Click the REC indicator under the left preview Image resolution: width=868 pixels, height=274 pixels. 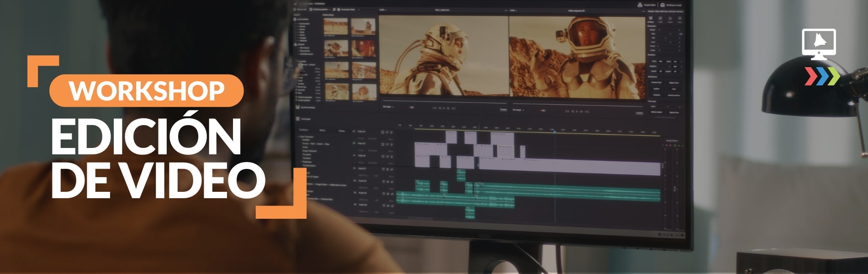click(x=411, y=108)
